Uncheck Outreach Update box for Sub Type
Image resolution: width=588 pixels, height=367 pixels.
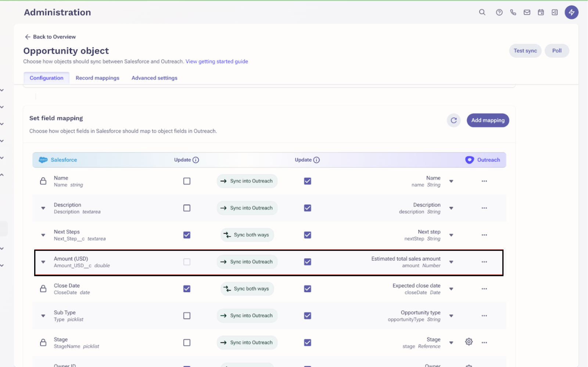click(308, 316)
